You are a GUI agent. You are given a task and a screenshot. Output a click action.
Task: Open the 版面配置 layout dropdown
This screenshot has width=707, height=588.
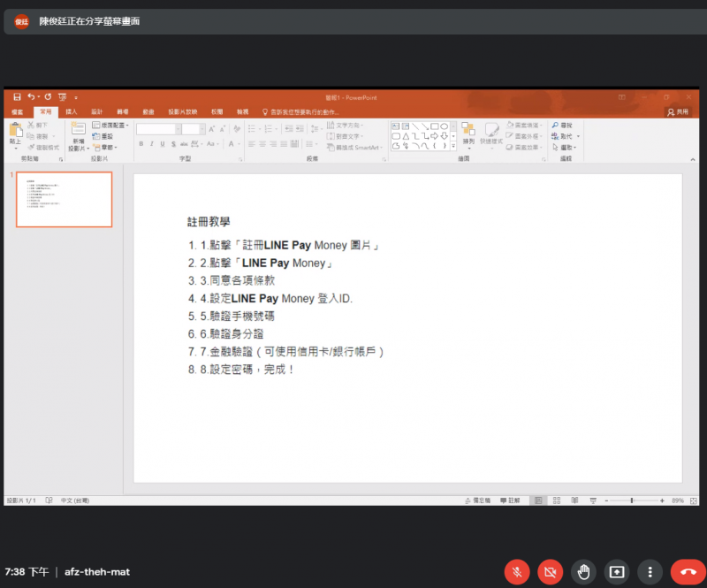click(x=110, y=125)
